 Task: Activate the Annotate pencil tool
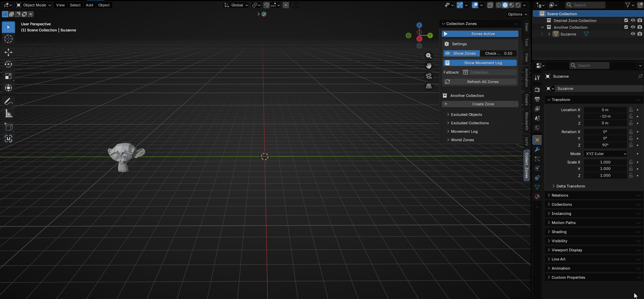coord(8,101)
